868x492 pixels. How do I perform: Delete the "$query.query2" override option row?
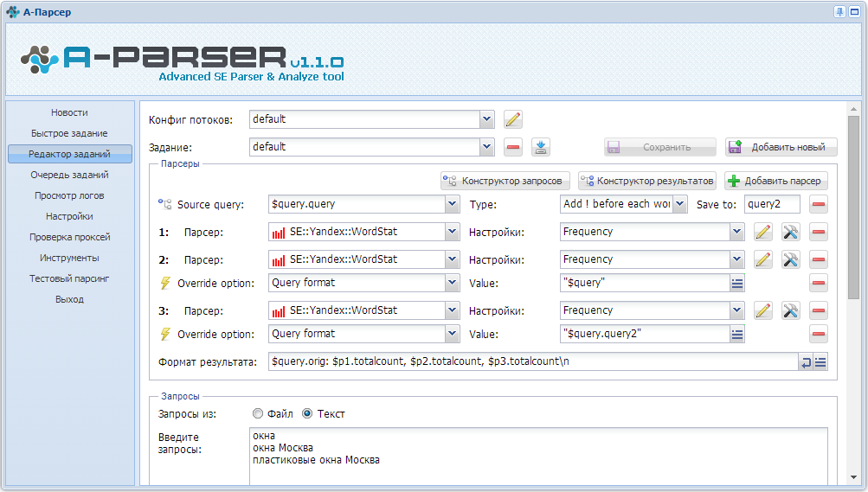[x=818, y=334]
